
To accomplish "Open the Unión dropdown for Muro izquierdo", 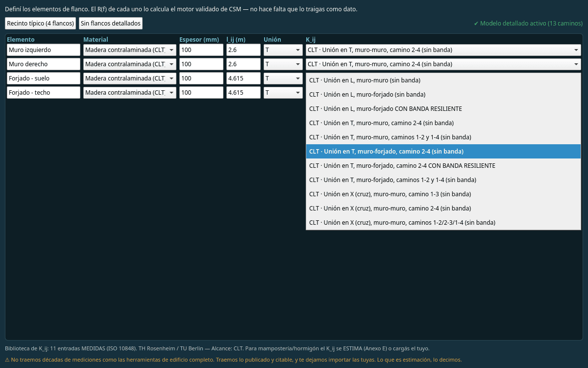I will [283, 50].
